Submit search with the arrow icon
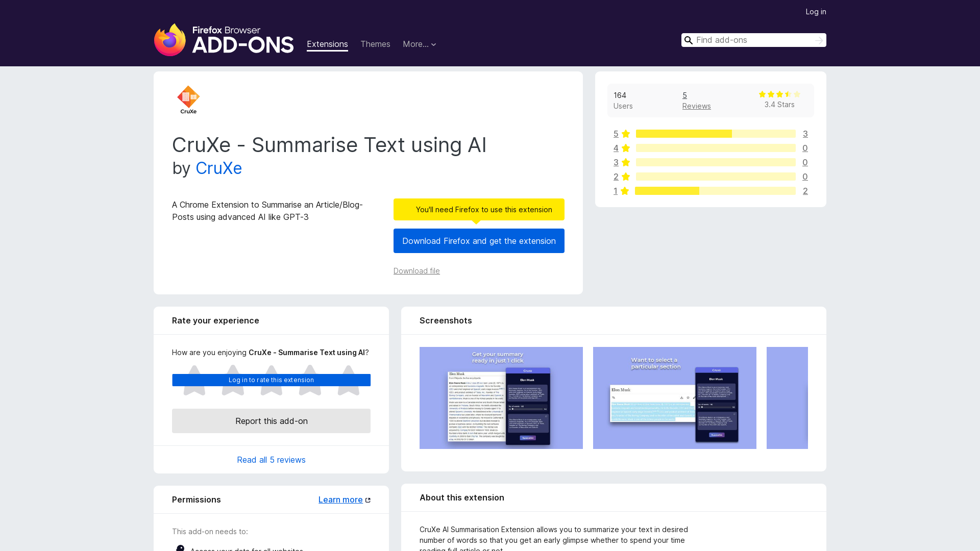Screen dimensions: 980x551 [x=819, y=40]
